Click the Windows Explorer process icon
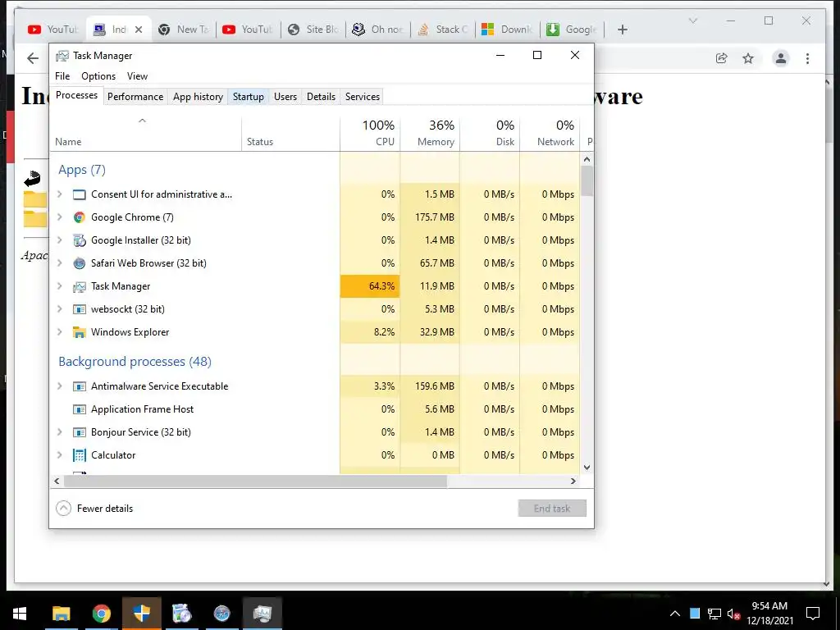This screenshot has height=630, width=840. tap(80, 332)
